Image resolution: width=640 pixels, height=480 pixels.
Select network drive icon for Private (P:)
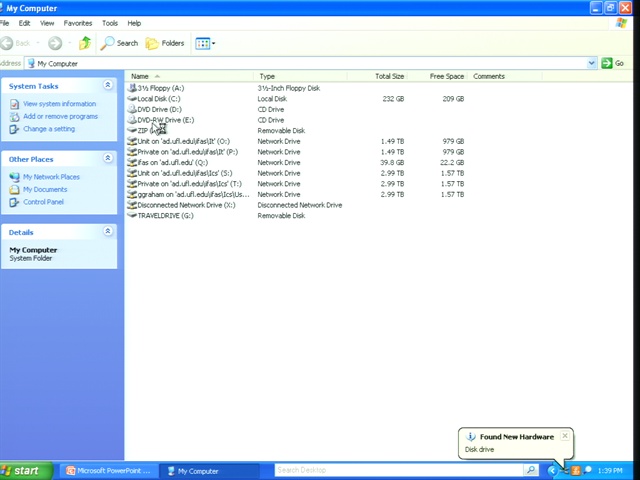[x=132, y=151]
